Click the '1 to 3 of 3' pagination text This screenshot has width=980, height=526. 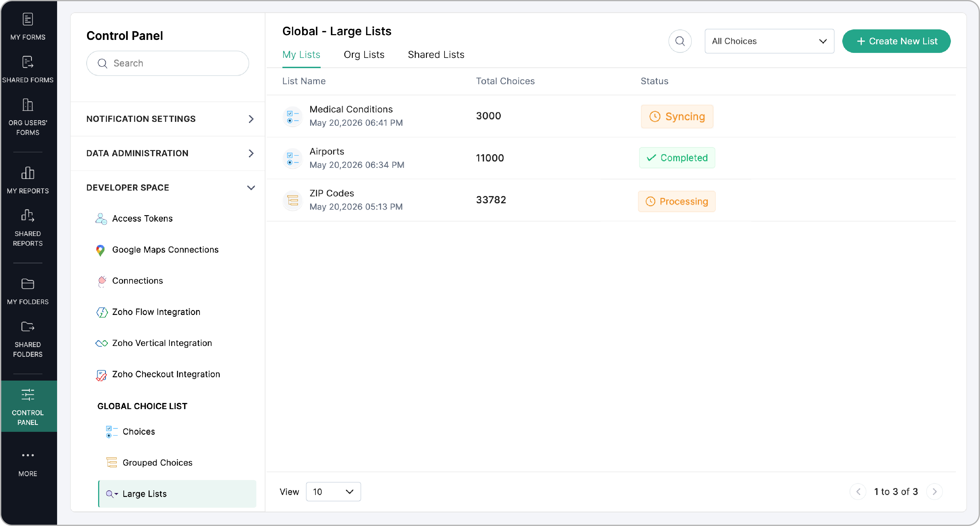pos(896,492)
